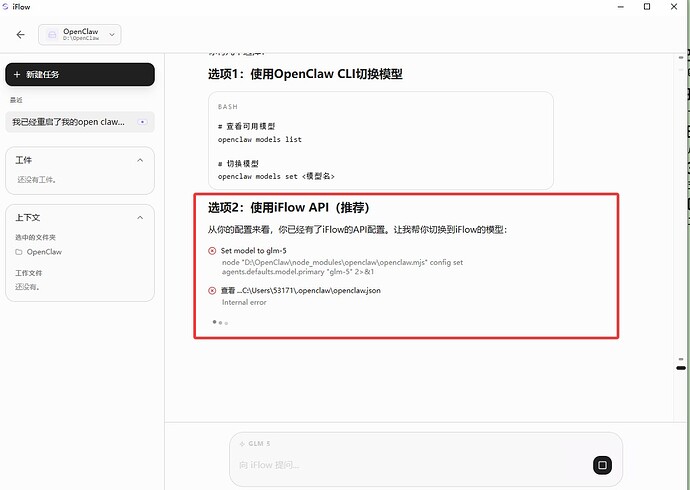Go back with the left arrow icon
The image size is (690, 490).
[21, 35]
